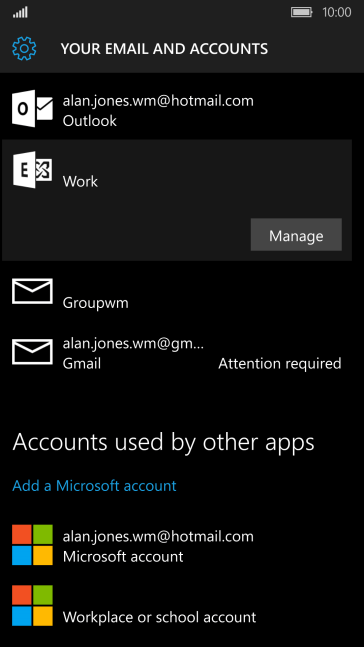This screenshot has width=364, height=647.
Task: Tap the signal strength indicator
Action: point(20,12)
